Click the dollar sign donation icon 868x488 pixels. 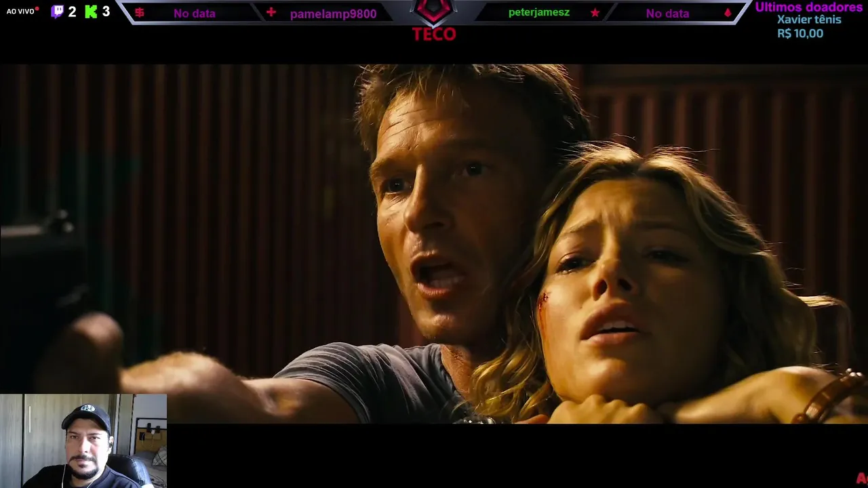click(140, 13)
